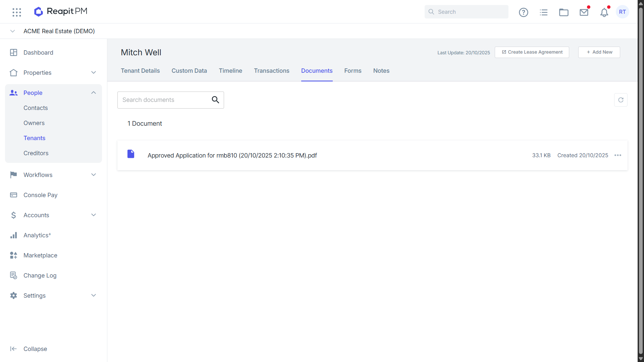Expand the Properties menu chevron
Screen dimensions: 644x362
94,73
